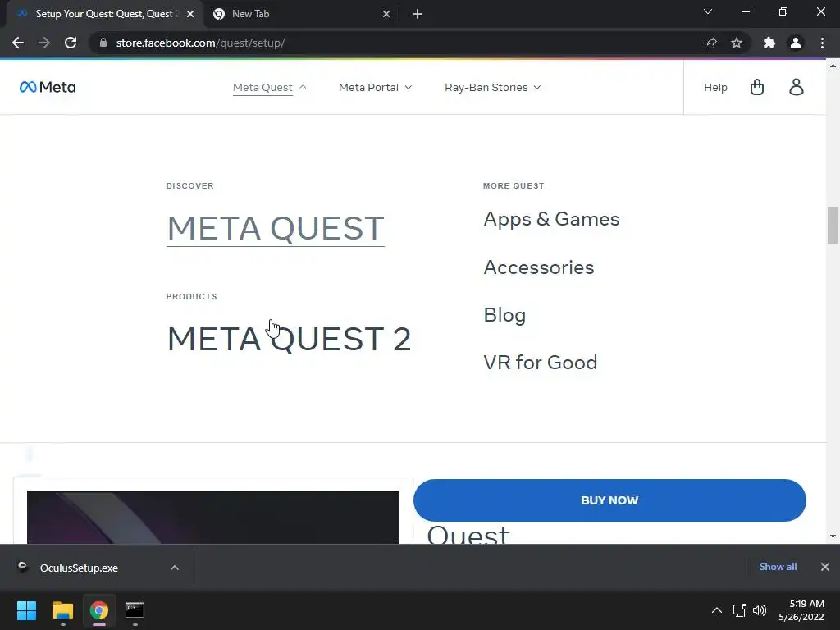This screenshot has height=630, width=840.
Task: Click the lock site info icon
Action: pyautogui.click(x=103, y=43)
